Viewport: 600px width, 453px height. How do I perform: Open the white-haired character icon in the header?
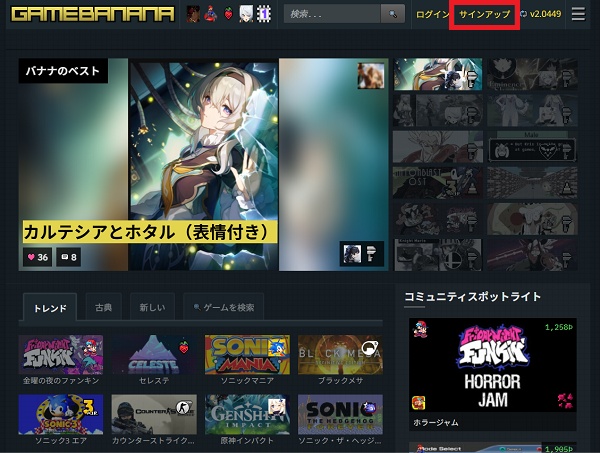pyautogui.click(x=246, y=14)
